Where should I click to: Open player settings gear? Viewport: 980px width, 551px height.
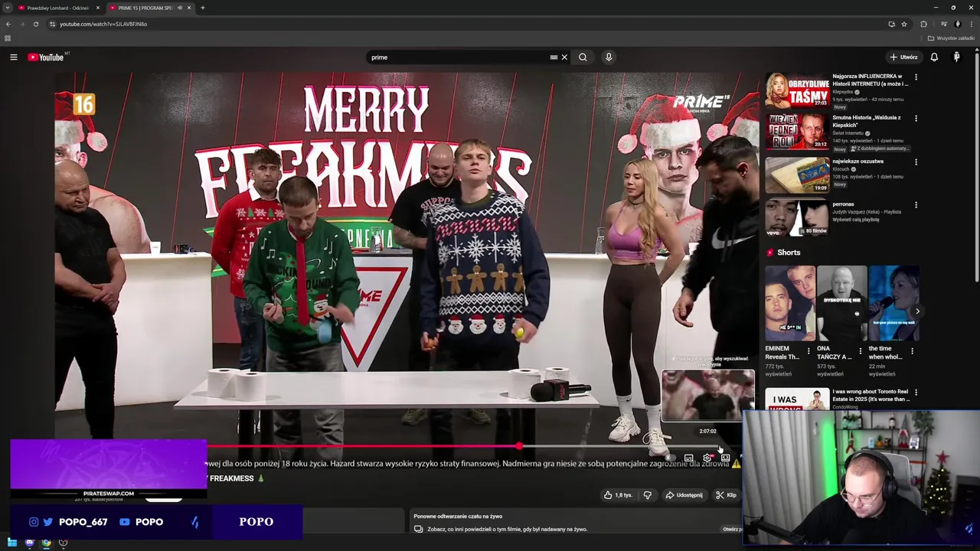coord(707,458)
